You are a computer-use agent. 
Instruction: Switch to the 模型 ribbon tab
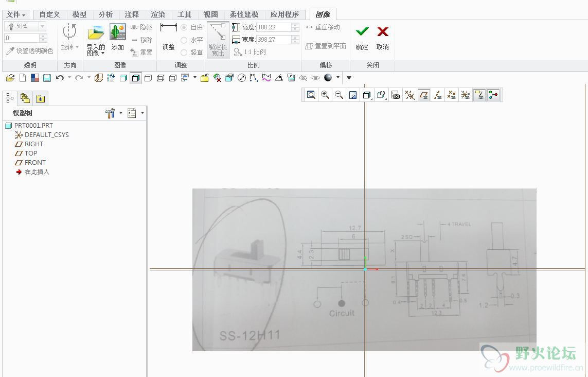tap(79, 14)
